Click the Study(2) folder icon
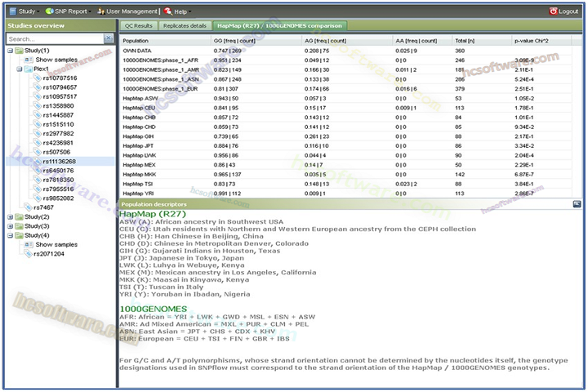Viewport: 588px width, 392px height. point(19,216)
